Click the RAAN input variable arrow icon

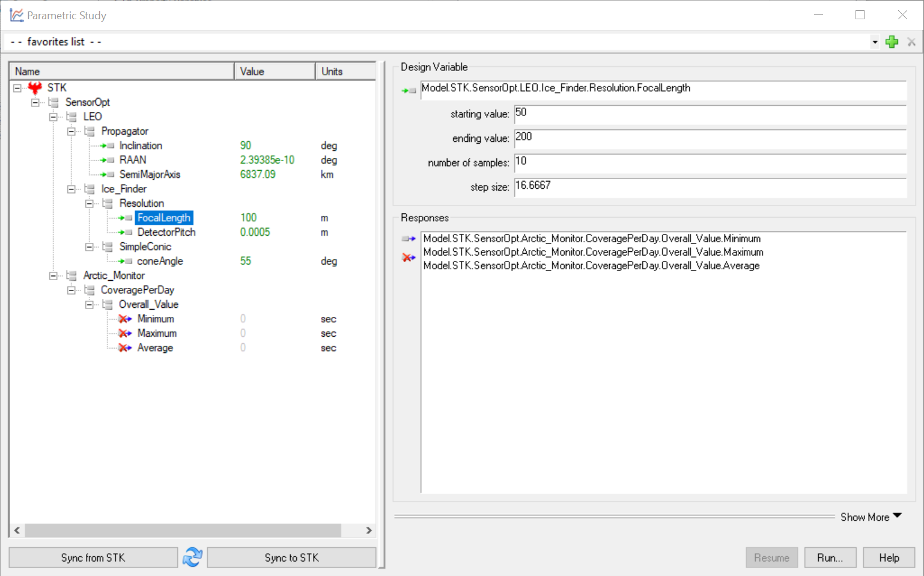point(108,160)
